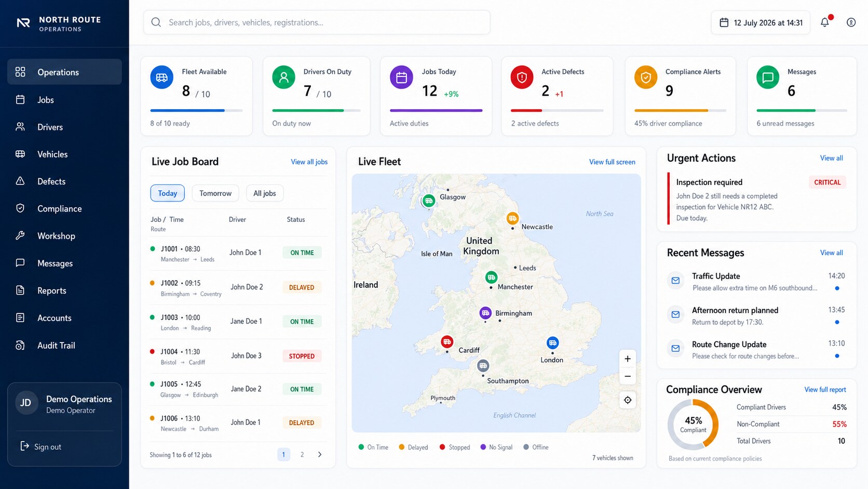Select the blue vehicle marker above London
Screen dimensions: 868x489
click(x=552, y=342)
